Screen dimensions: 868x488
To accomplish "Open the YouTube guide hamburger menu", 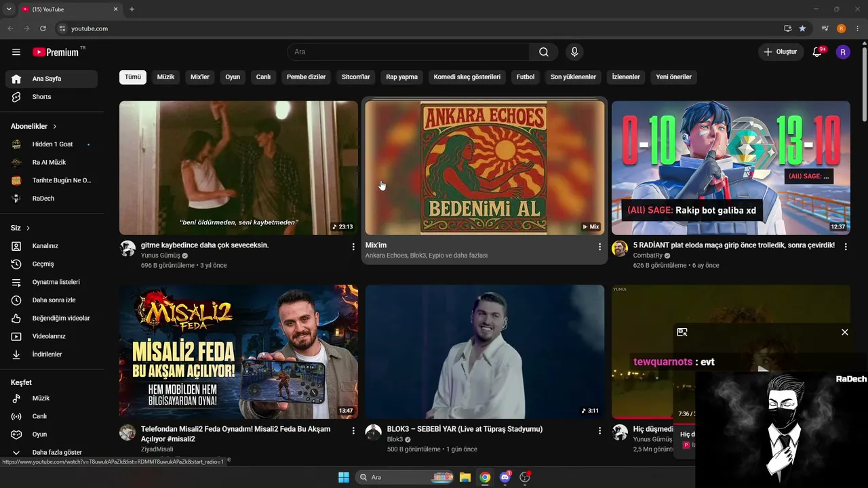I will (16, 52).
